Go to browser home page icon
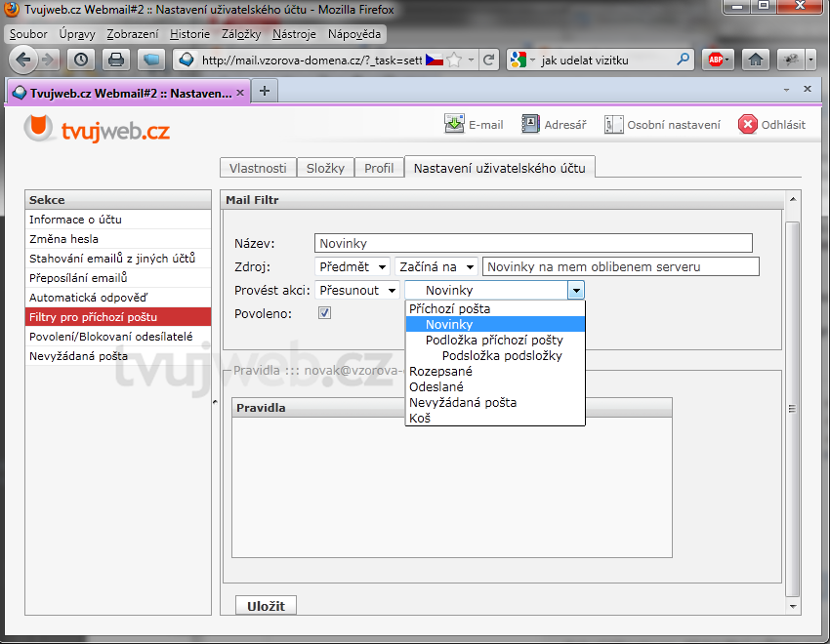The height and width of the screenshot is (644, 830). (x=755, y=60)
